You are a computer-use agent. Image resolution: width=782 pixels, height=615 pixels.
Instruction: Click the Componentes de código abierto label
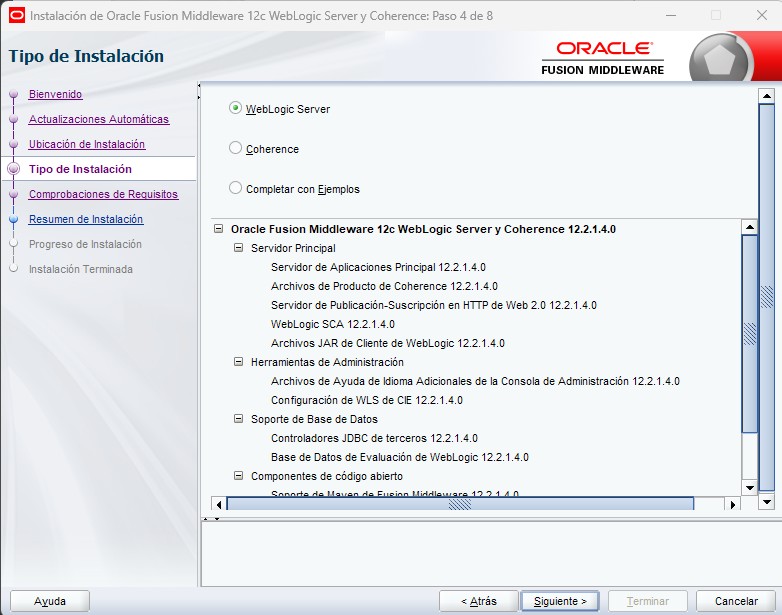pyautogui.click(x=327, y=475)
